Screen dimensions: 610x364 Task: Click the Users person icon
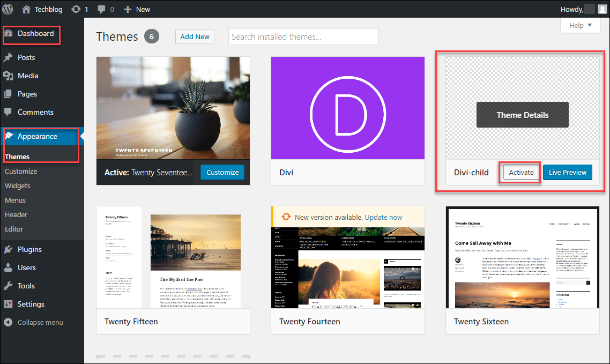coord(8,268)
